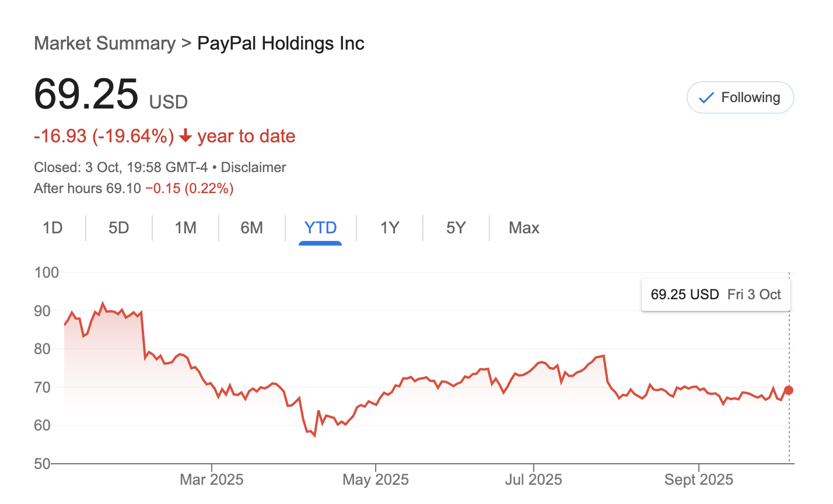
Task: Open the Max chart view
Action: 523,228
